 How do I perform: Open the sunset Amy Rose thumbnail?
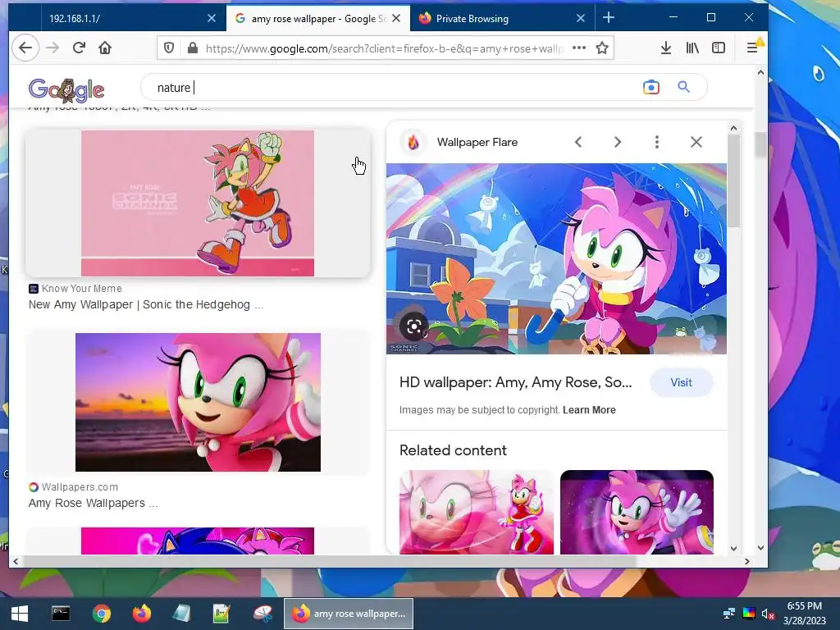coord(198,402)
